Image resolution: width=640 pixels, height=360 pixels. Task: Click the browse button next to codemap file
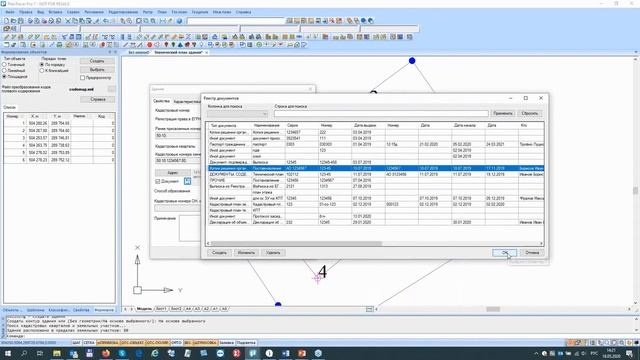[111, 89]
